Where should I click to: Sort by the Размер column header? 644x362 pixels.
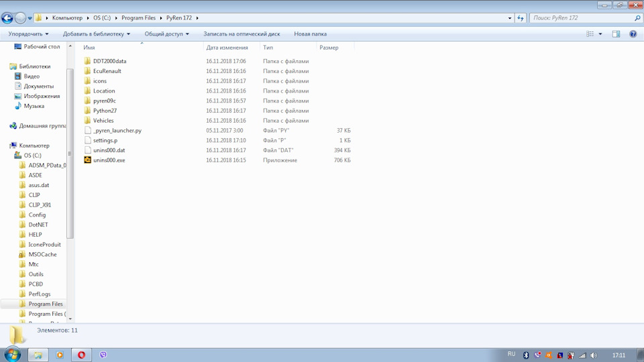point(329,48)
